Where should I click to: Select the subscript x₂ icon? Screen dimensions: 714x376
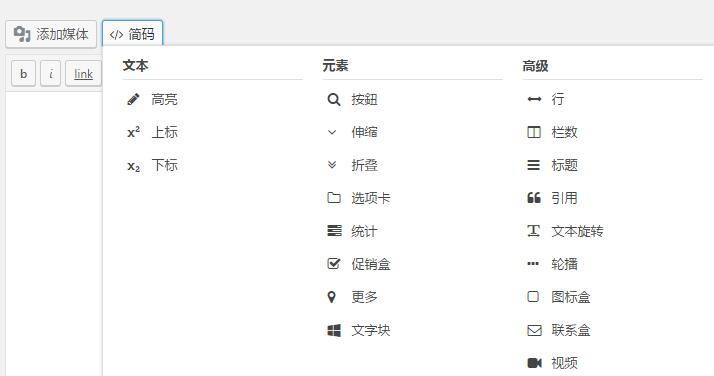click(133, 166)
